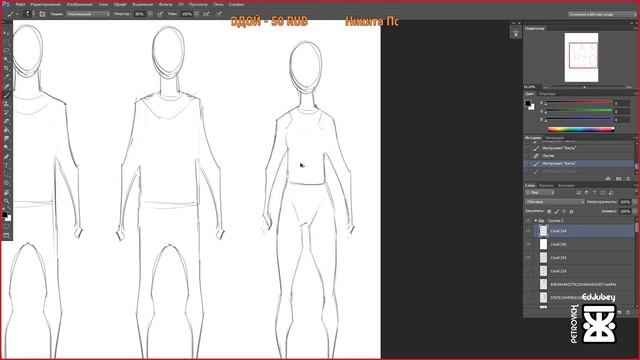Select the Zoom tool

click(7, 201)
